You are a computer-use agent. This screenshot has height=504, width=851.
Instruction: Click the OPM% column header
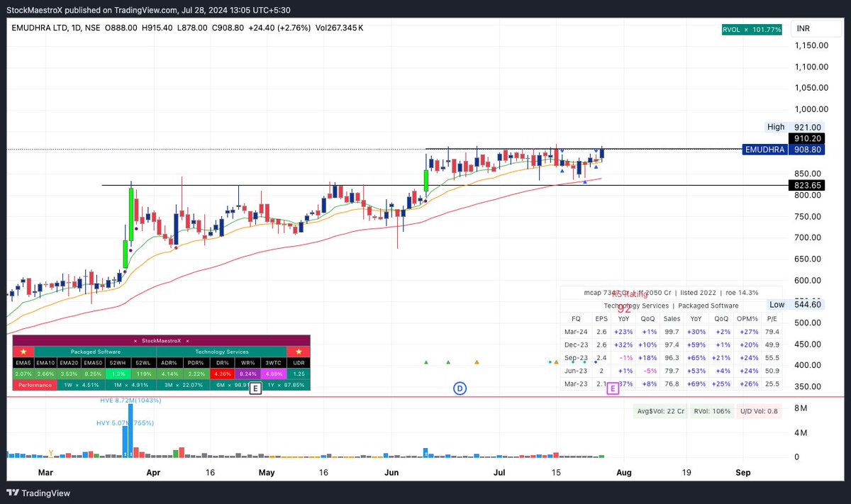(x=747, y=319)
